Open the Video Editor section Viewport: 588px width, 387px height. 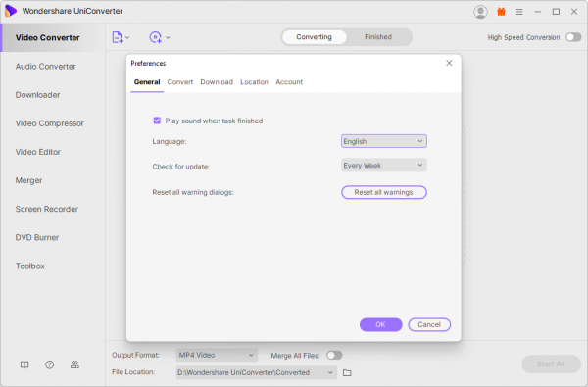coord(53,152)
